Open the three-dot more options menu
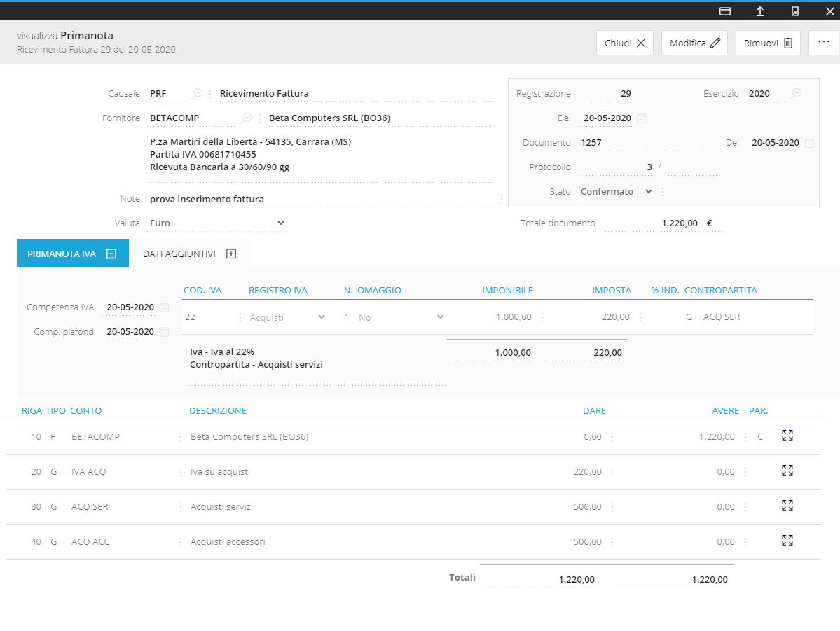Viewport: 840px width, 631px height. [823, 42]
